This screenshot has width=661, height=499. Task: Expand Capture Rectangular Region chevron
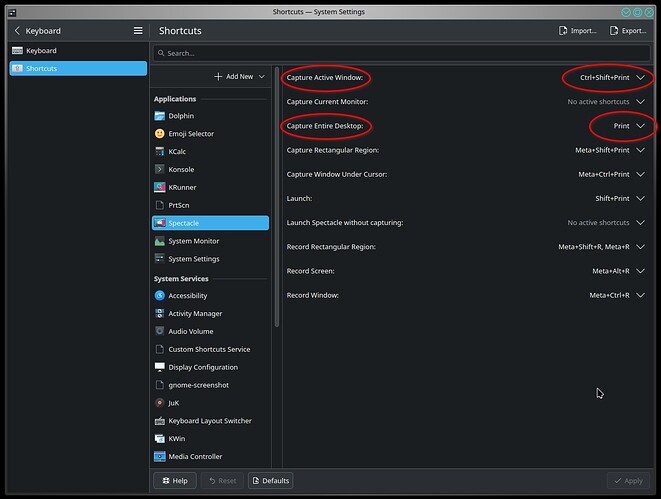(640, 150)
